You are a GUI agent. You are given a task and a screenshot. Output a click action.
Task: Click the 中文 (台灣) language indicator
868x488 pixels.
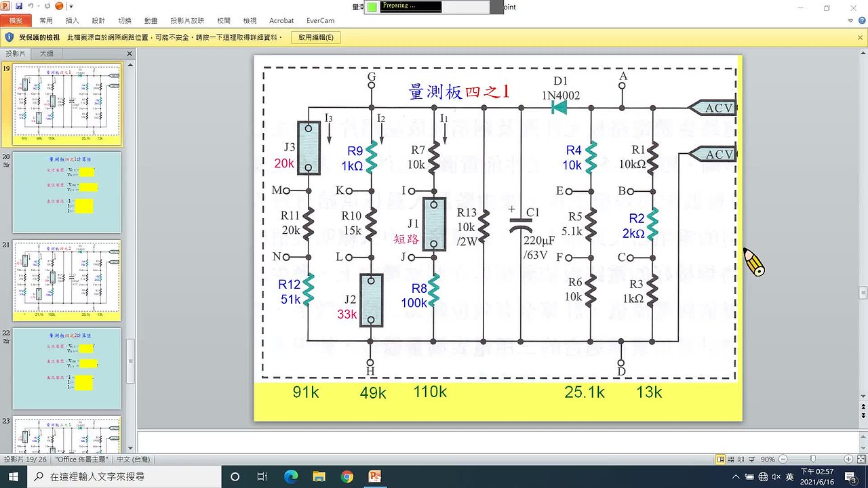133,459
